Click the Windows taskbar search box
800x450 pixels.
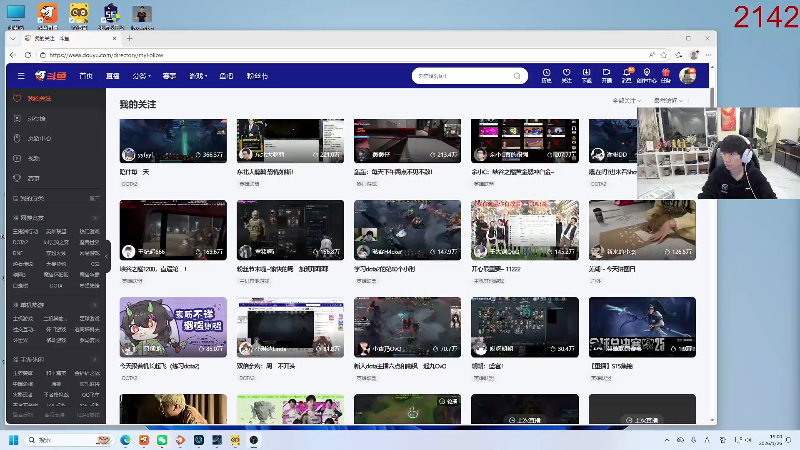tap(68, 440)
